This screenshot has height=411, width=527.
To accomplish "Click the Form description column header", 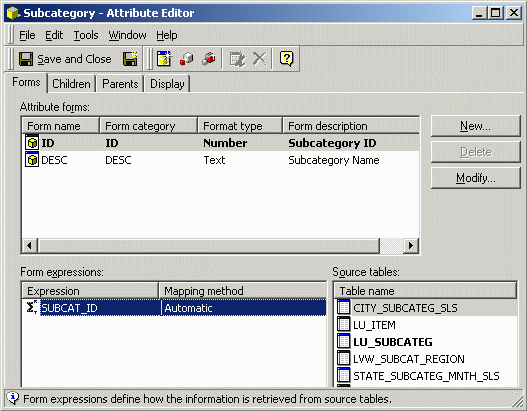I will pyautogui.click(x=351, y=126).
